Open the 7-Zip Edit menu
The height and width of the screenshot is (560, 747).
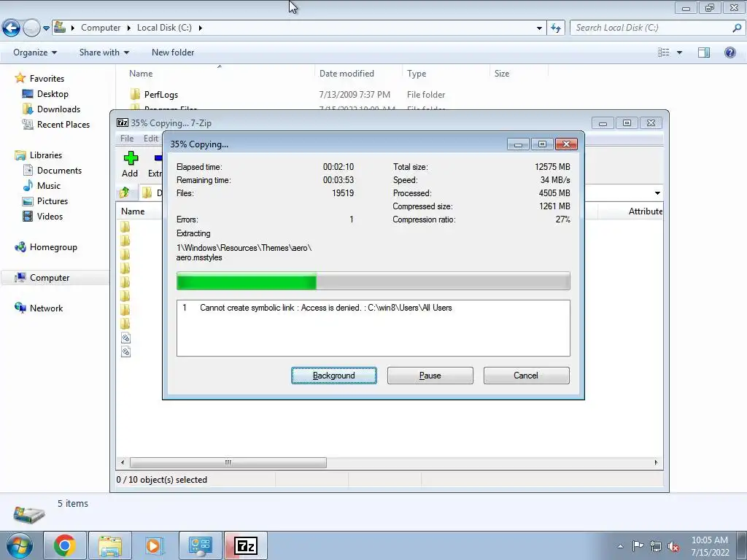pyautogui.click(x=150, y=139)
